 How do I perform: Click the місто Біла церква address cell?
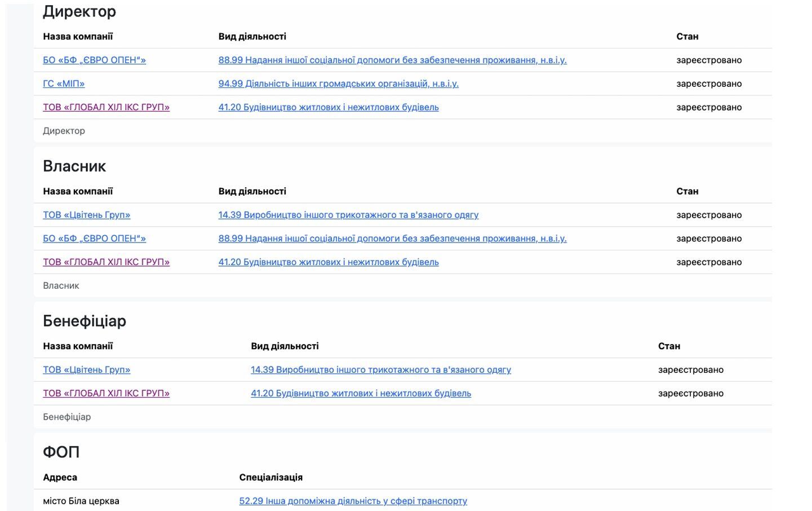tap(81, 501)
